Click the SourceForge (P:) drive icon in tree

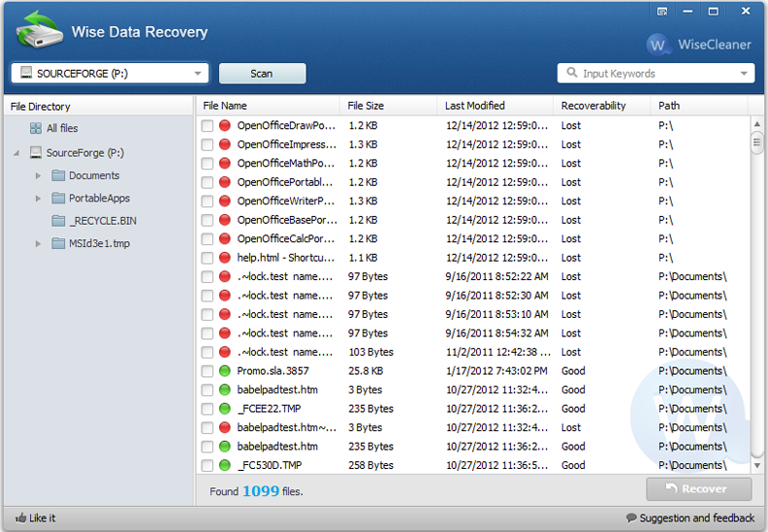(x=36, y=153)
